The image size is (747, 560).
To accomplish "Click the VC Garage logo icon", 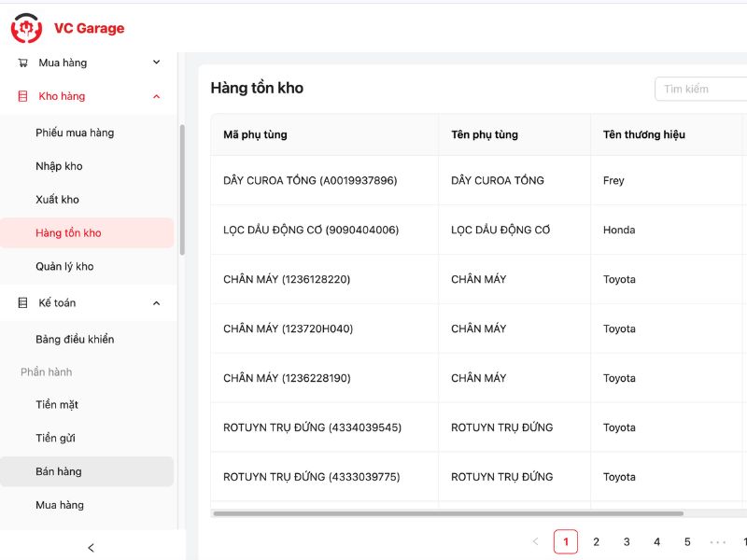I will coord(26,28).
